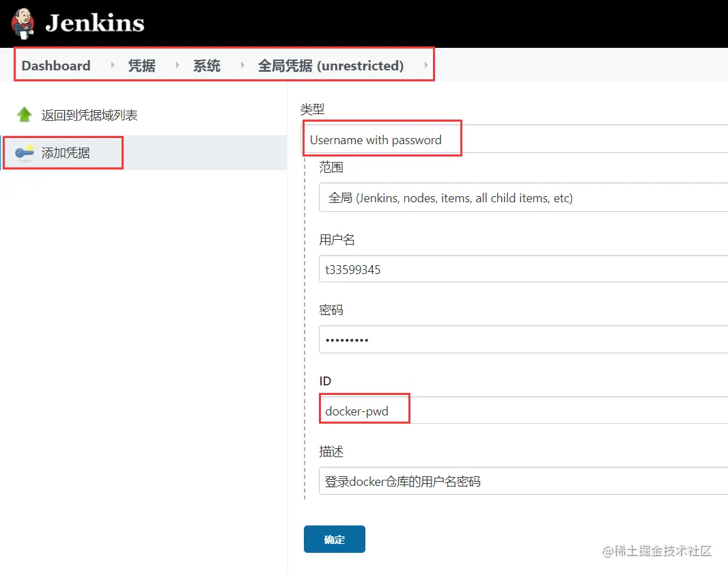The width and height of the screenshot is (728, 574).
Task: Focus the 描述 description field
Action: pyautogui.click(x=523, y=481)
